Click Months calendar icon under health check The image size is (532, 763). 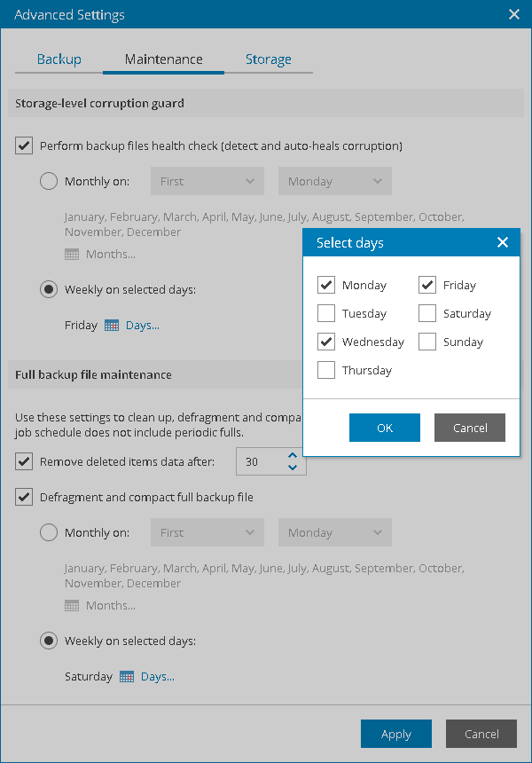(72, 255)
